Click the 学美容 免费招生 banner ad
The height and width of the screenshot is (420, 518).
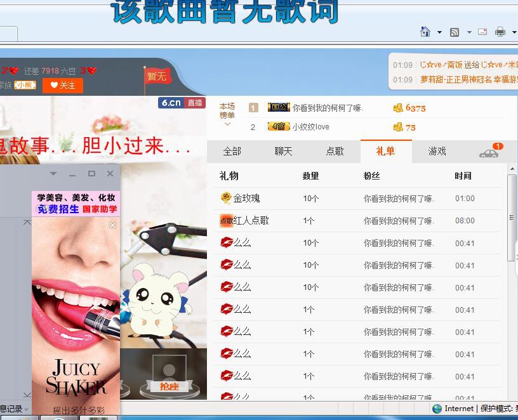76,204
